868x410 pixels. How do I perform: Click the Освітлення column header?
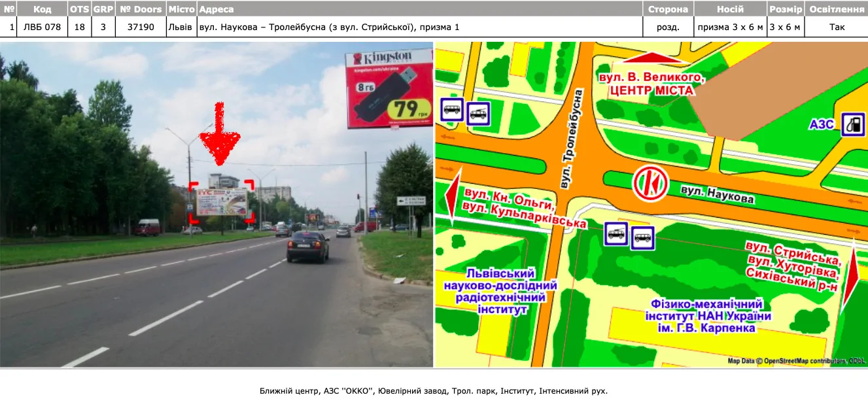(x=836, y=9)
